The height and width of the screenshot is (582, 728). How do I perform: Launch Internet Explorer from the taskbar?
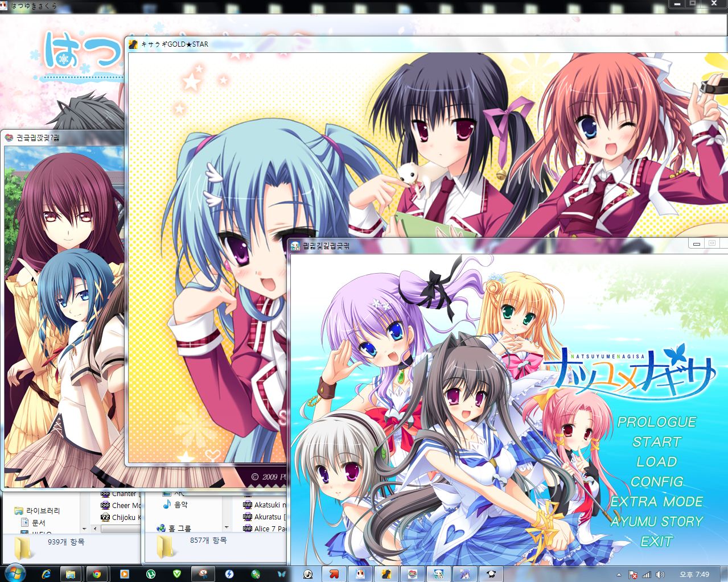[46, 574]
